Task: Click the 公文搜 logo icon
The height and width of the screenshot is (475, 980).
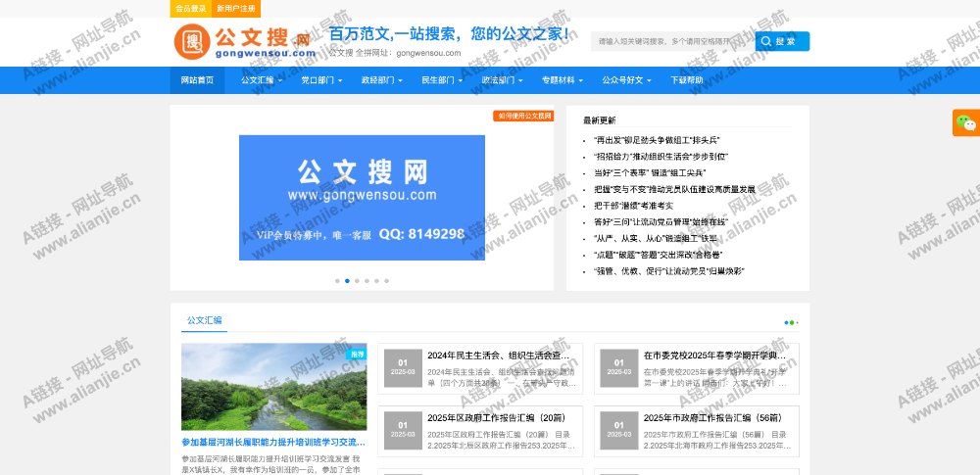Action: tap(244, 42)
